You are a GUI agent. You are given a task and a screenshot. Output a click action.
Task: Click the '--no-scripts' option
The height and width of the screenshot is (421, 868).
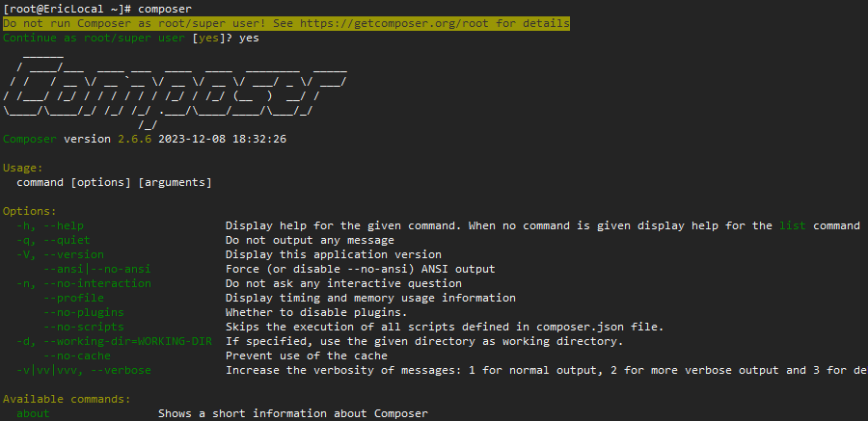[84, 327]
